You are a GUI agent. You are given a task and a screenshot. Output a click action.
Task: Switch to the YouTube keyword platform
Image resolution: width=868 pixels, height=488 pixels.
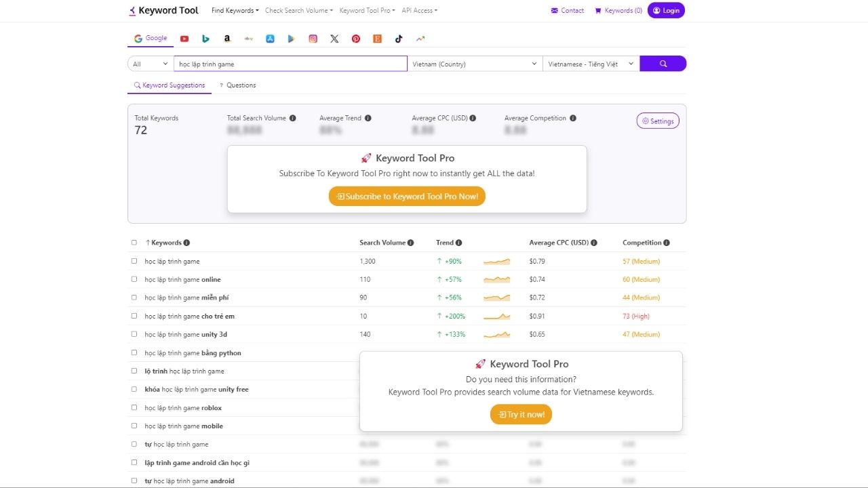pyautogui.click(x=184, y=39)
